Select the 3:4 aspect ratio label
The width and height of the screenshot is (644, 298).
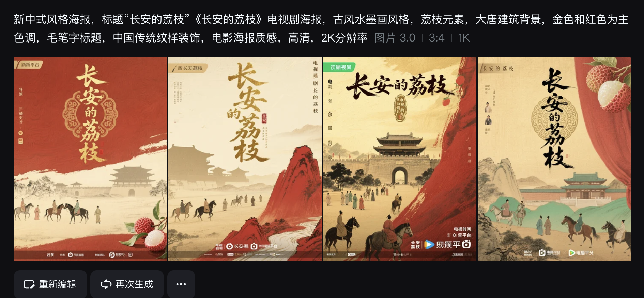click(x=436, y=38)
